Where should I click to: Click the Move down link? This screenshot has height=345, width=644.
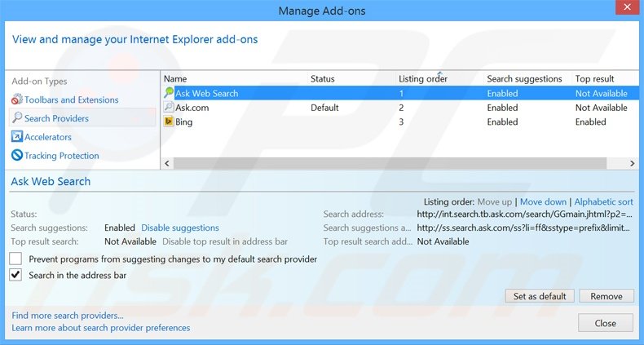pyautogui.click(x=543, y=201)
